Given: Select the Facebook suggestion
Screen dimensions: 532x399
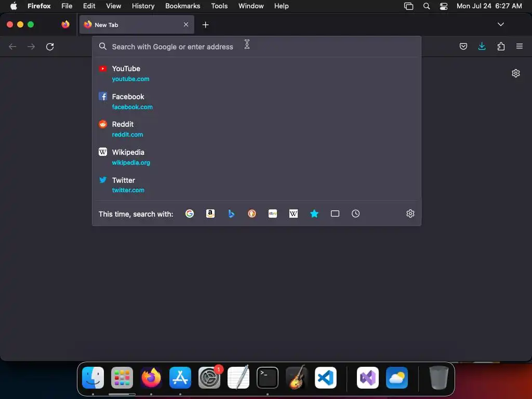Looking at the screenshot, I should coord(257,101).
